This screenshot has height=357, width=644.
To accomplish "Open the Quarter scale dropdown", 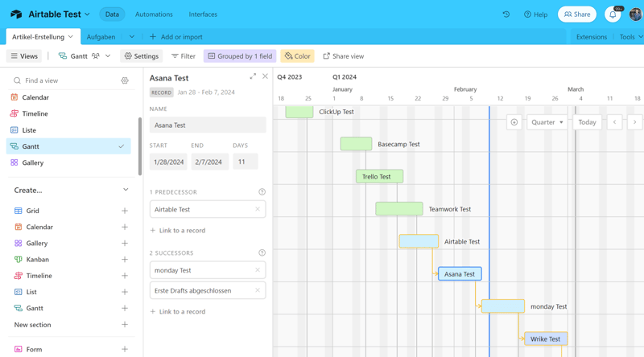I will click(547, 122).
